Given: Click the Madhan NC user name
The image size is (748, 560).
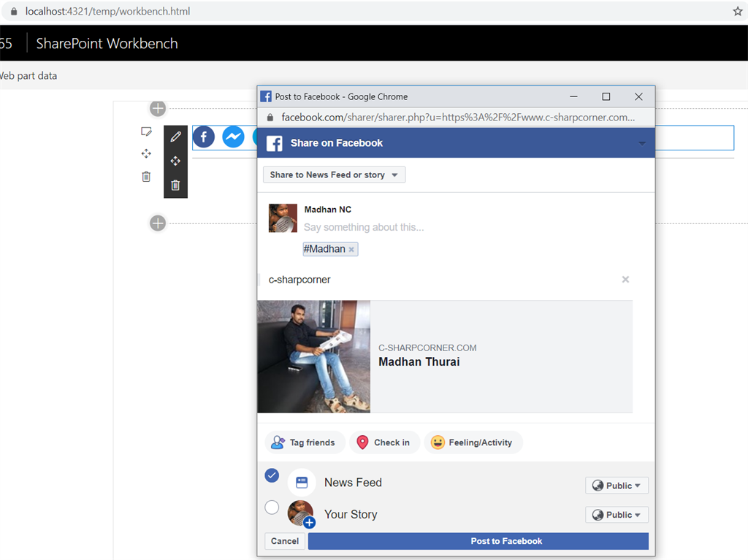Looking at the screenshot, I should pos(328,210).
